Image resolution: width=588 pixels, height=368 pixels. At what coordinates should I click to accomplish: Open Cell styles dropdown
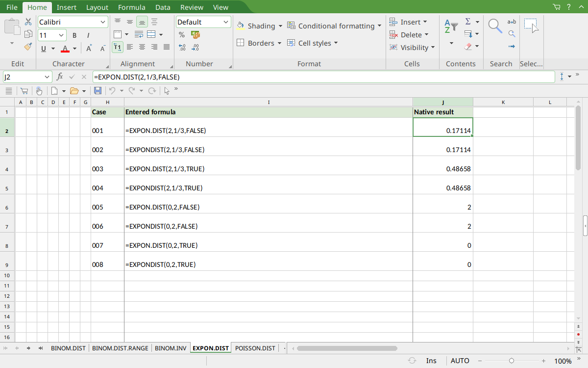pos(336,43)
